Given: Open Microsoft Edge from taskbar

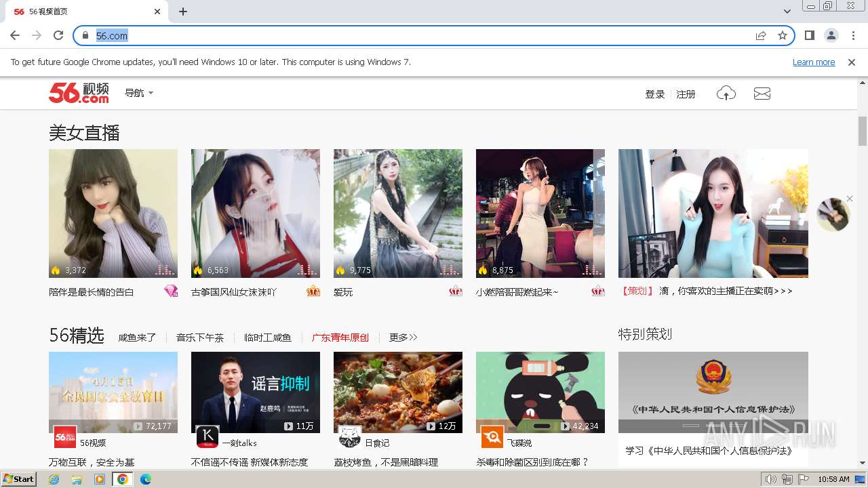Looking at the screenshot, I should pyautogui.click(x=145, y=479).
